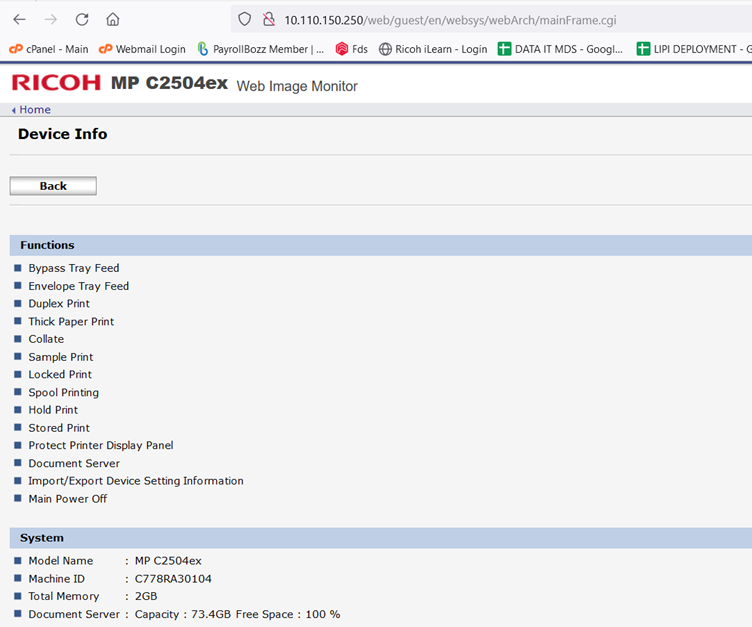Select Total Memory value '2GB'
The width and height of the screenshot is (752, 627).
coord(146,596)
